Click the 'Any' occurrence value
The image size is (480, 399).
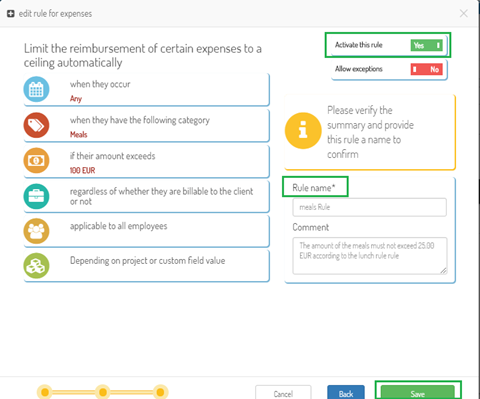coord(76,99)
